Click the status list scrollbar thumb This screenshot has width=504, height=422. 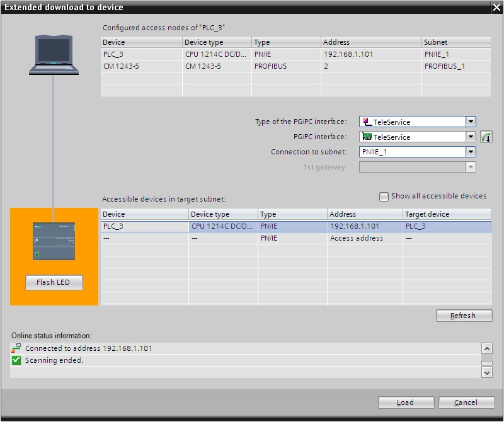pos(487,363)
